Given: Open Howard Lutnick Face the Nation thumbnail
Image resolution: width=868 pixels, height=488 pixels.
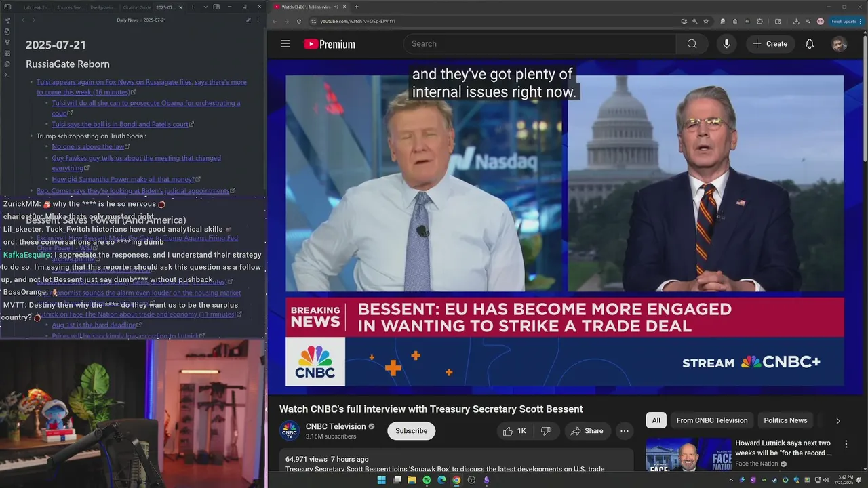Looking at the screenshot, I should point(688,455).
